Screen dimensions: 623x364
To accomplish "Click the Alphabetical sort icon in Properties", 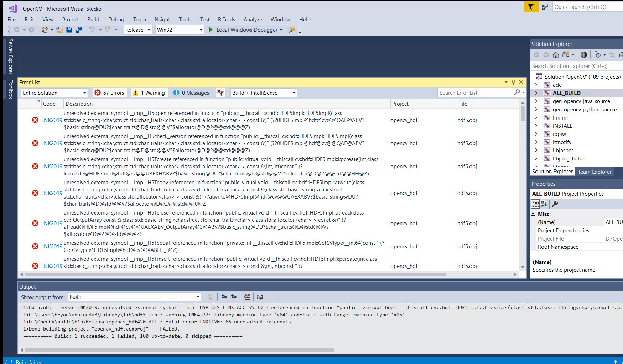I will click(544, 204).
